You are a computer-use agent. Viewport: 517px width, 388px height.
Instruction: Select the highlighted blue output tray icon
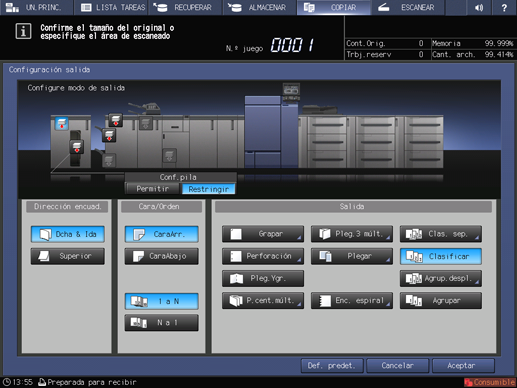point(62,123)
